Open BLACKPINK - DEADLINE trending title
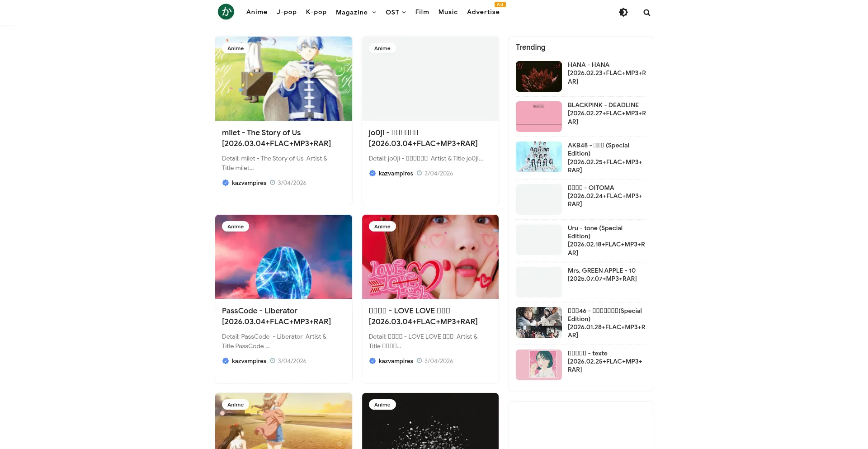The image size is (868, 449). [x=607, y=113]
